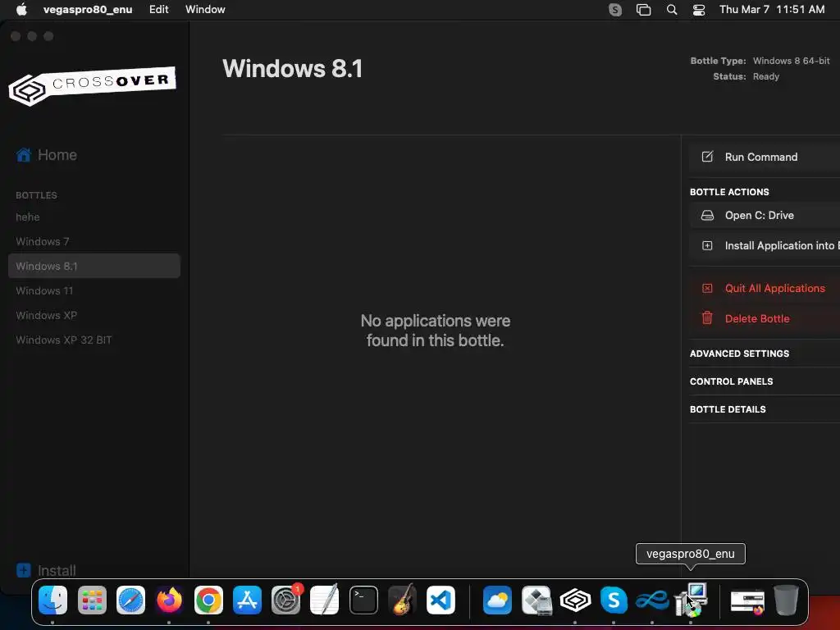Open Terminal from the Dock
The image size is (840, 630).
coord(363,600)
